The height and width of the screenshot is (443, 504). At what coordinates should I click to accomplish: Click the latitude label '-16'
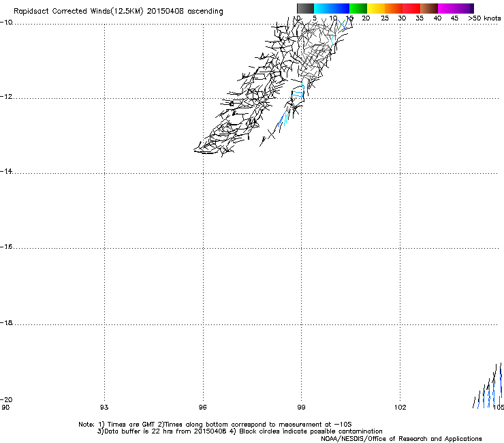[x=6, y=247]
